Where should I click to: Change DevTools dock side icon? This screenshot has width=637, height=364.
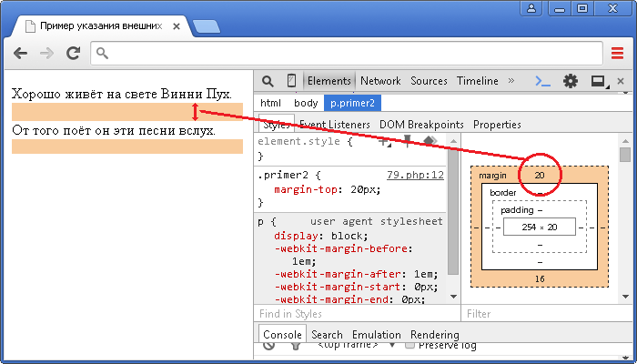click(599, 81)
